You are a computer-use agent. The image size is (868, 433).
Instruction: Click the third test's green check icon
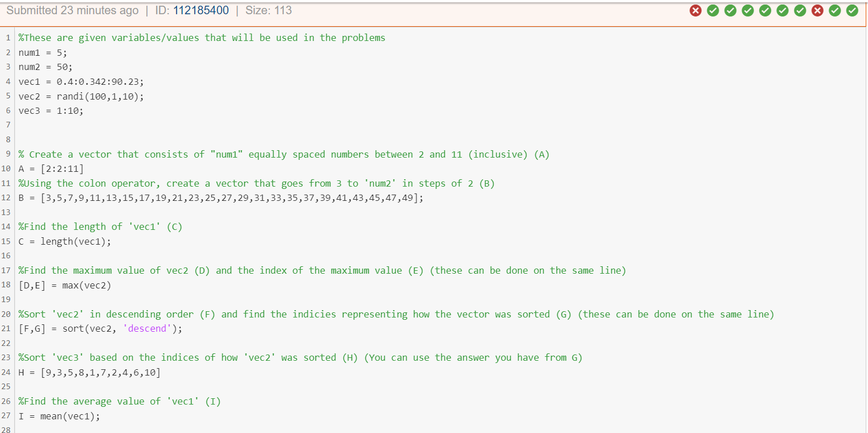point(730,10)
